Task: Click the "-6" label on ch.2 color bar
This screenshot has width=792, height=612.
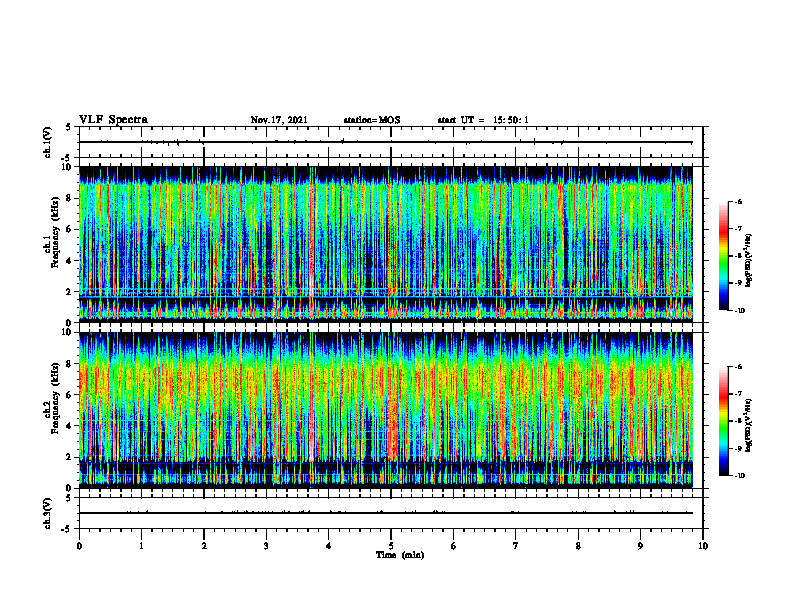Action: 738,367
